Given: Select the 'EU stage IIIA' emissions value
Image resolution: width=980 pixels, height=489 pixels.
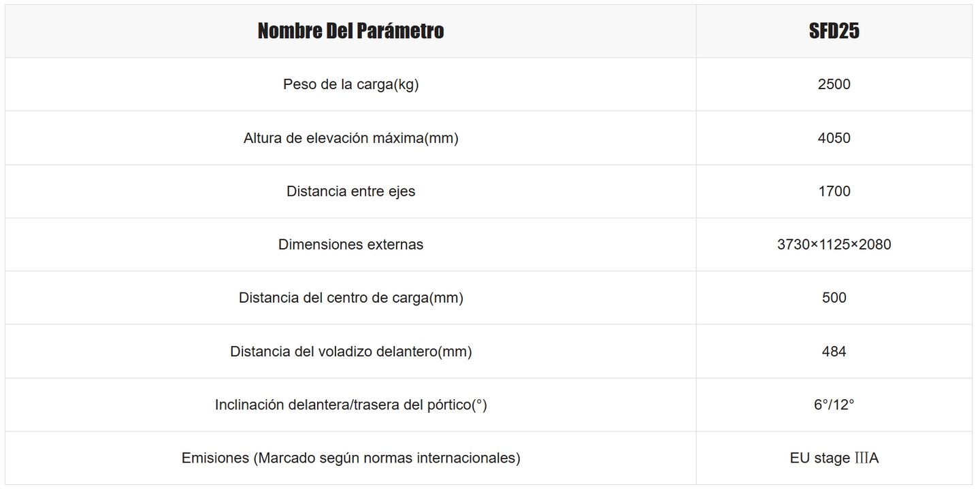Looking at the screenshot, I should click(x=834, y=458).
